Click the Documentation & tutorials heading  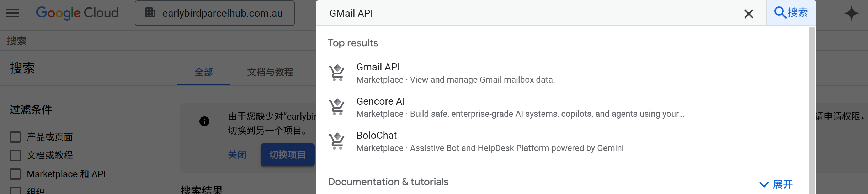click(388, 182)
